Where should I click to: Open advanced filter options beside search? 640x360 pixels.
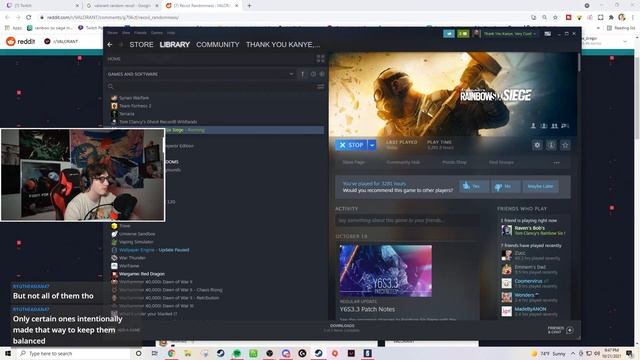320,87
